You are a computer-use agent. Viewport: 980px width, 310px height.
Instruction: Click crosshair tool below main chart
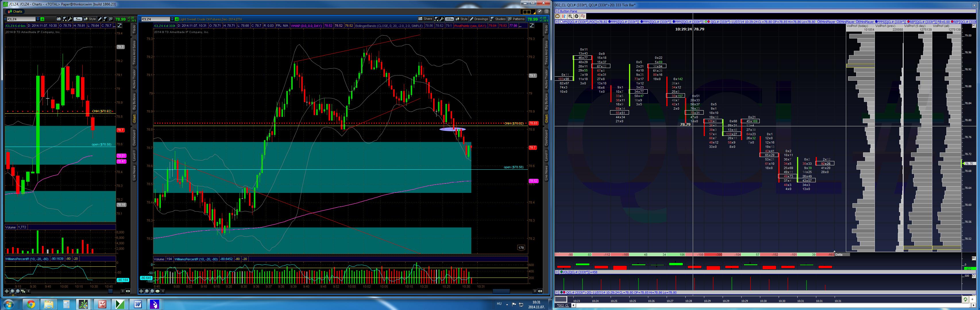point(142,291)
